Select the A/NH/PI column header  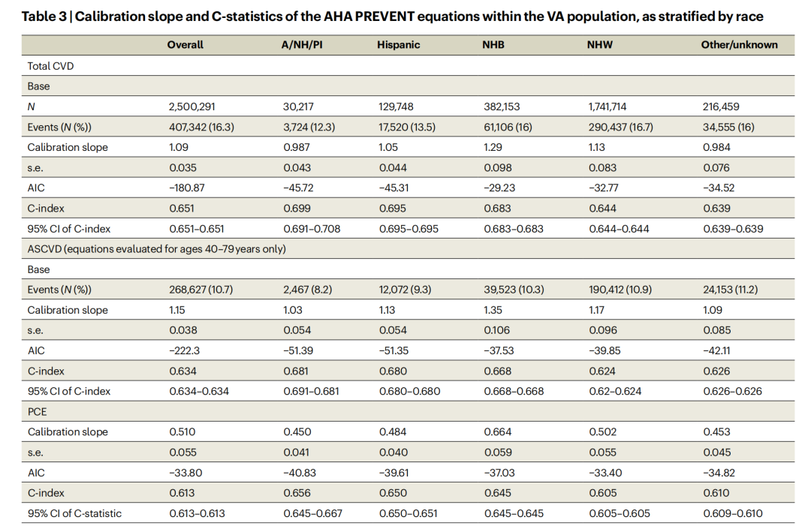click(300, 45)
